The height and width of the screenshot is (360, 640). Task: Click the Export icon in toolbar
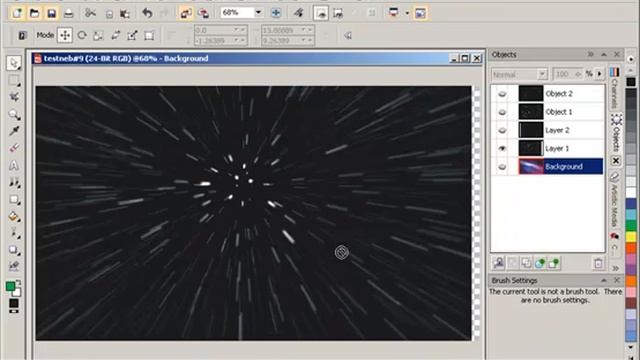coord(203,13)
